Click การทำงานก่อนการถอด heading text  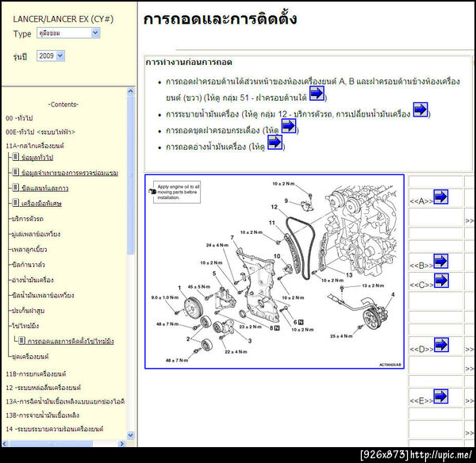[189, 63]
